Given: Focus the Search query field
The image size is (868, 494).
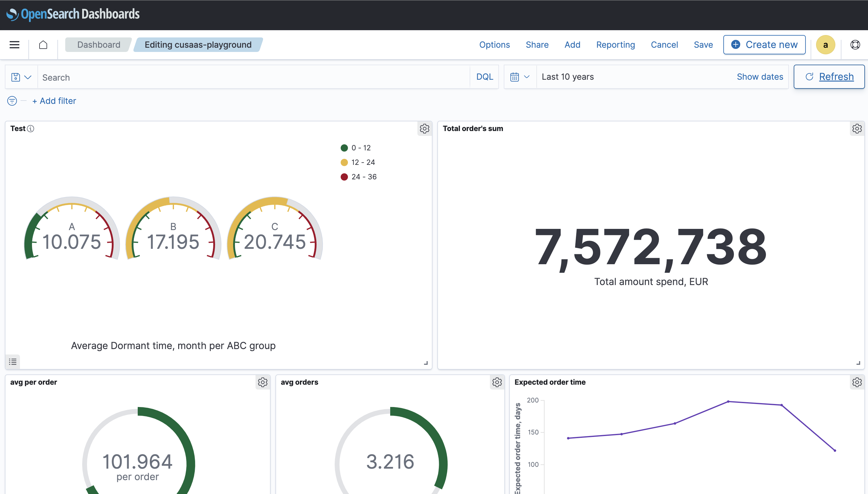Looking at the screenshot, I should pos(253,77).
